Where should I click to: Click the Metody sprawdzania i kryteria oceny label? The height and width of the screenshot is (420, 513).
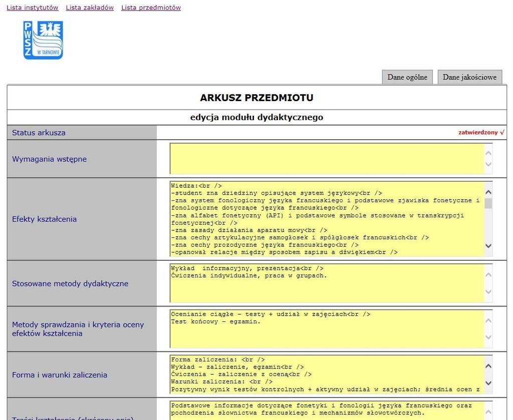(78, 329)
